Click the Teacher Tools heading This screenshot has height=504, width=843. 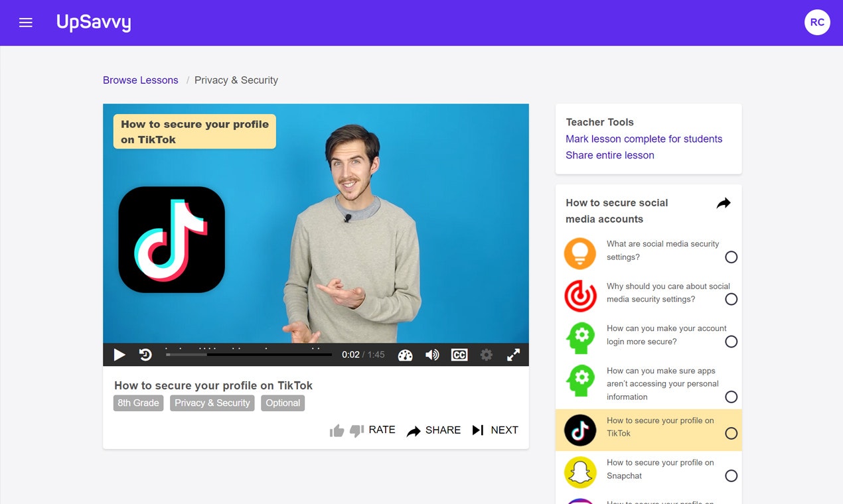pos(599,122)
